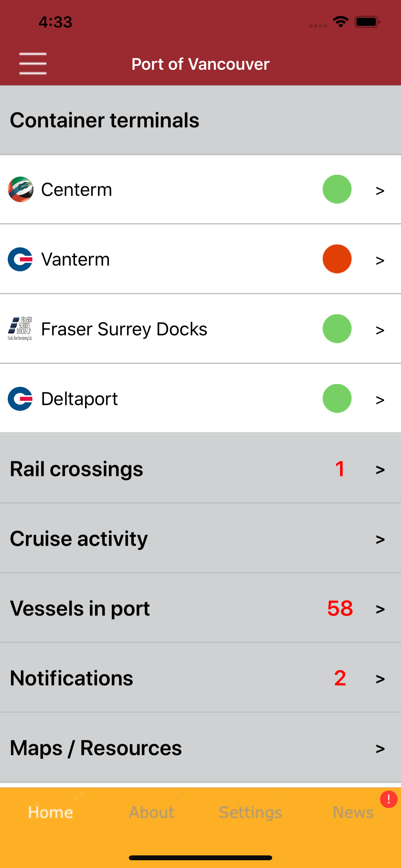Tap the Deltaport terminal logo
This screenshot has width=401, height=868.
pos(20,398)
